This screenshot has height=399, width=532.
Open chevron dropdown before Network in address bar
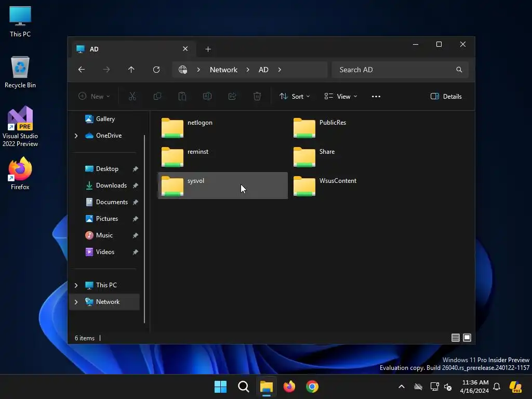[198, 70]
